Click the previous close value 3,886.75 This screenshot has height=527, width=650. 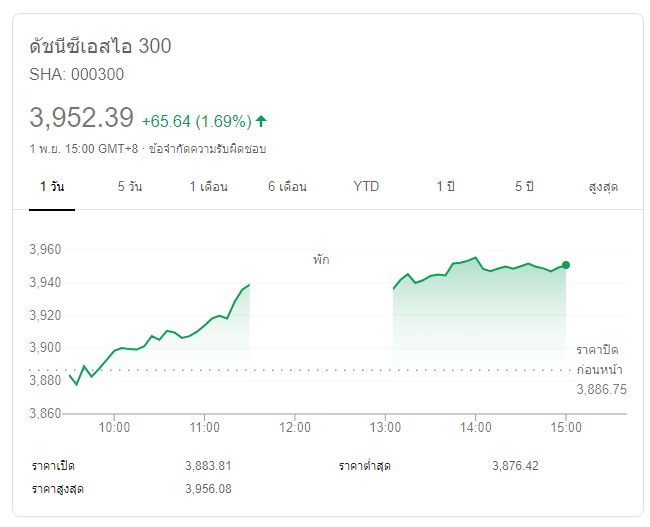coord(602,389)
